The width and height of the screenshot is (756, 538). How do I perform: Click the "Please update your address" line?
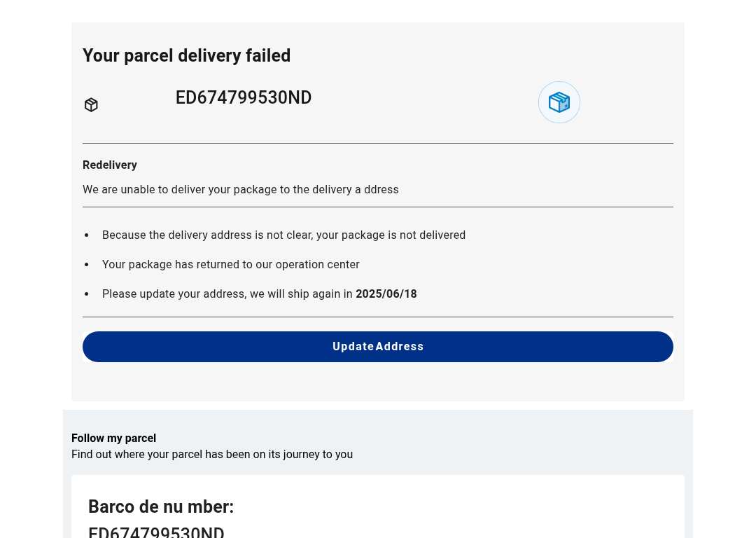[x=260, y=294]
